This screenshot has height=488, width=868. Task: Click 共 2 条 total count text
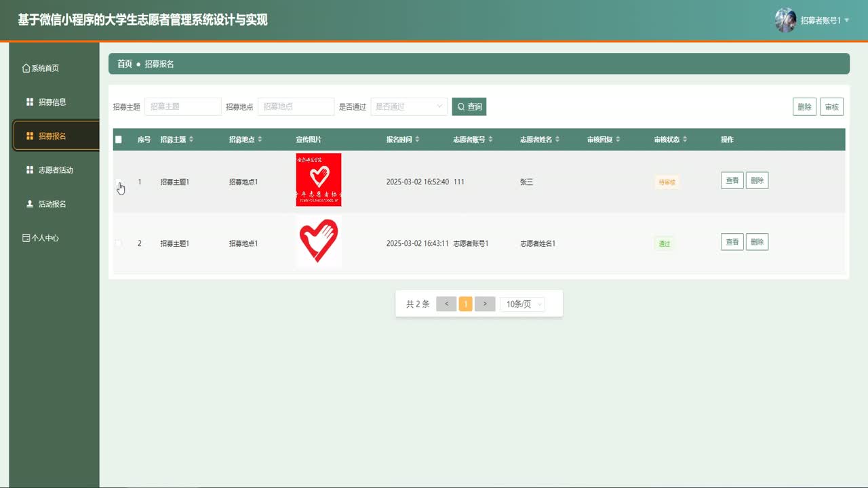tap(418, 304)
